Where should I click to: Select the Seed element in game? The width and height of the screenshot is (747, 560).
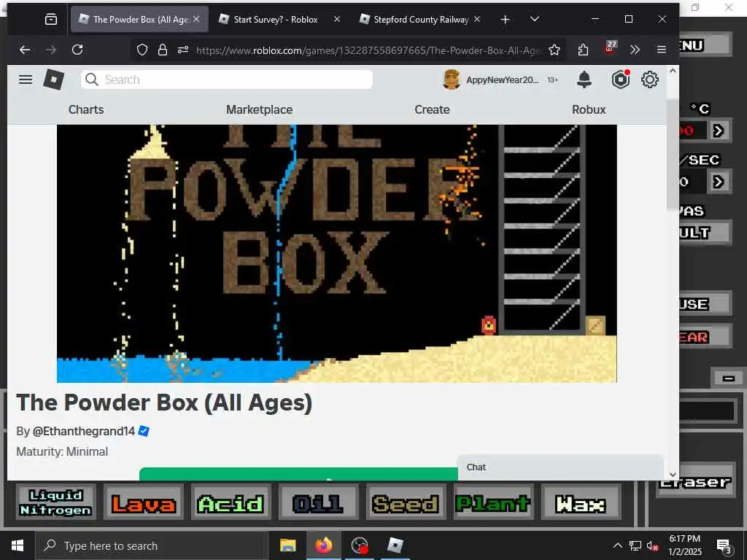(406, 503)
